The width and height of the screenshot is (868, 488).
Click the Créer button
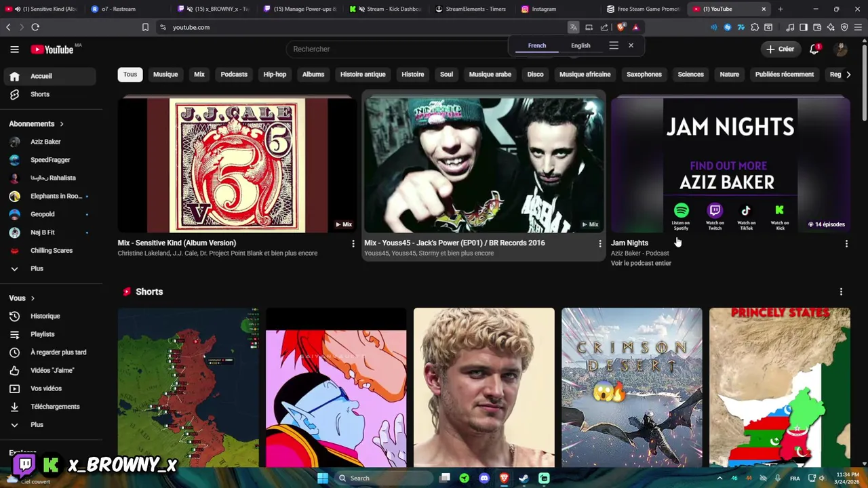coord(780,49)
